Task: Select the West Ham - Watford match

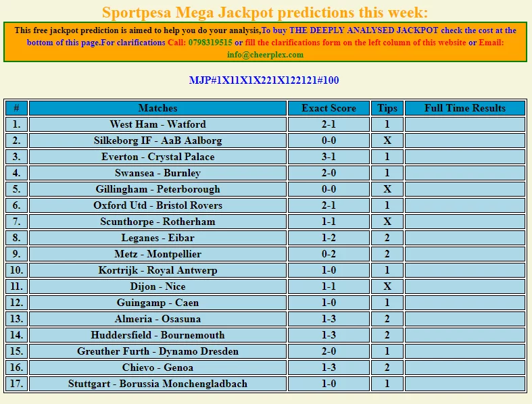Action: tap(158, 124)
